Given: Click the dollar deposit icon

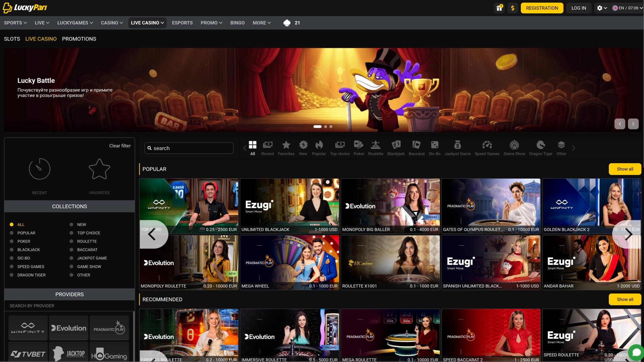Looking at the screenshot, I should click(513, 8).
